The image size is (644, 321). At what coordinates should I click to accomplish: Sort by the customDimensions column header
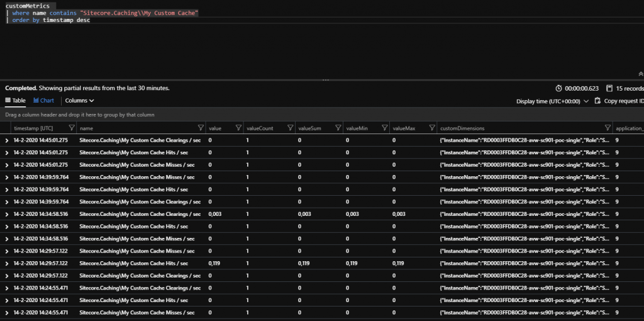[x=462, y=128]
